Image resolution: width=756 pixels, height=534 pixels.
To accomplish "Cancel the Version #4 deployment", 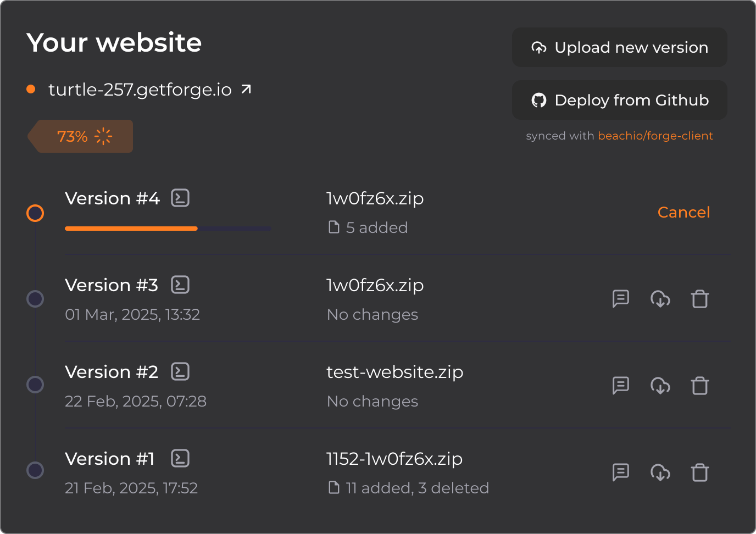I will click(x=683, y=212).
